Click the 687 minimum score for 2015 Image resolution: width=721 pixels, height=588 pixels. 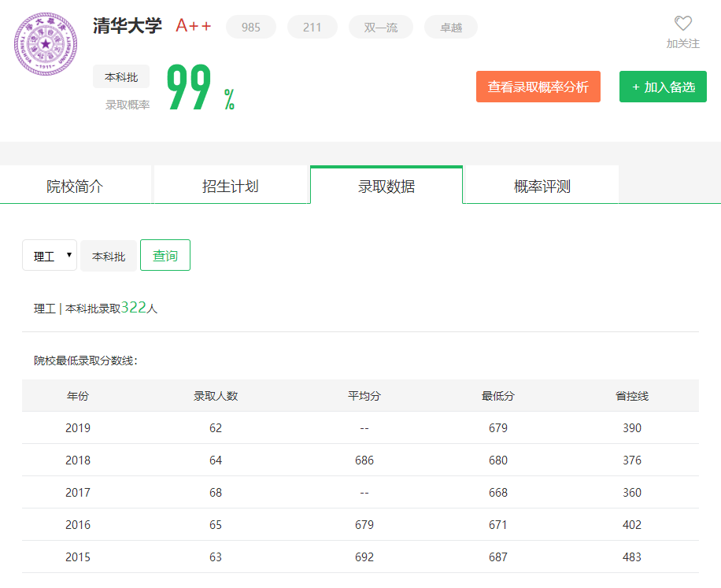pos(498,557)
